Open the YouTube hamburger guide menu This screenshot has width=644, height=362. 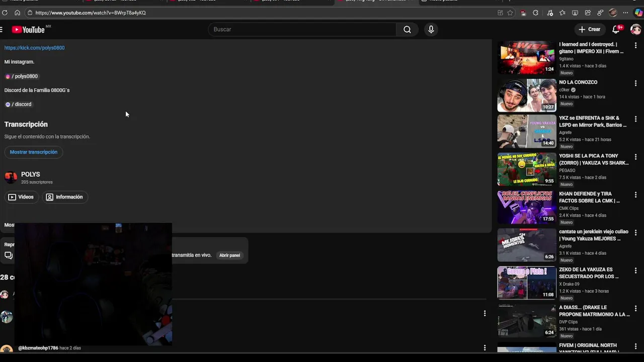2,30
